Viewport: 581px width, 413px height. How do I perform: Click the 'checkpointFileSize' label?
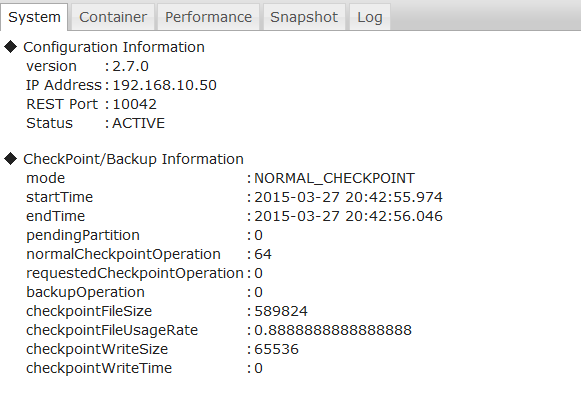pos(89,311)
